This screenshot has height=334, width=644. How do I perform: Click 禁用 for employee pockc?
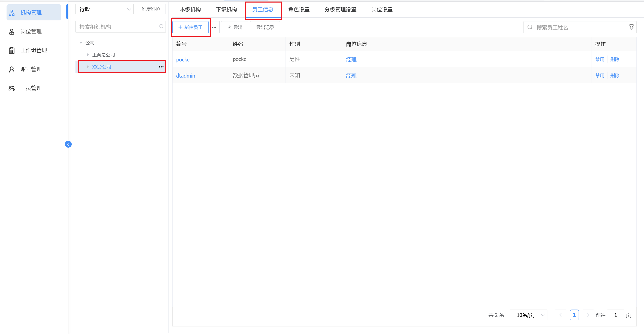pos(599,59)
